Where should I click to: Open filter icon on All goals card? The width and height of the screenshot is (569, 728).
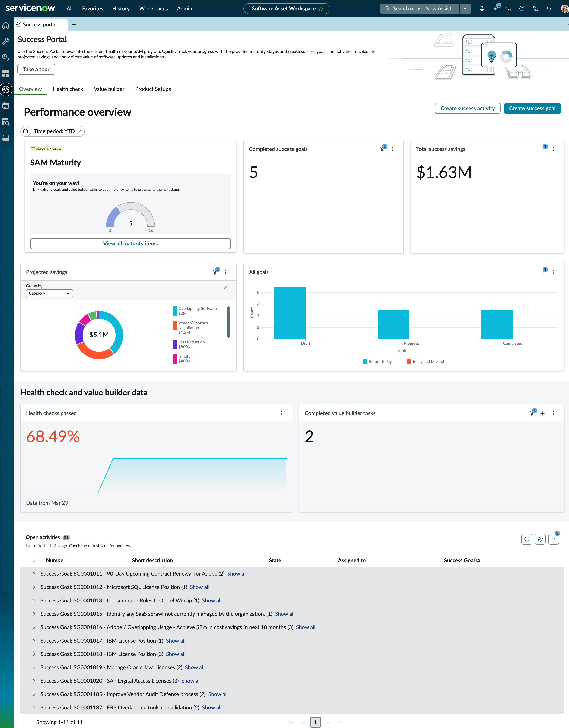tap(543, 272)
